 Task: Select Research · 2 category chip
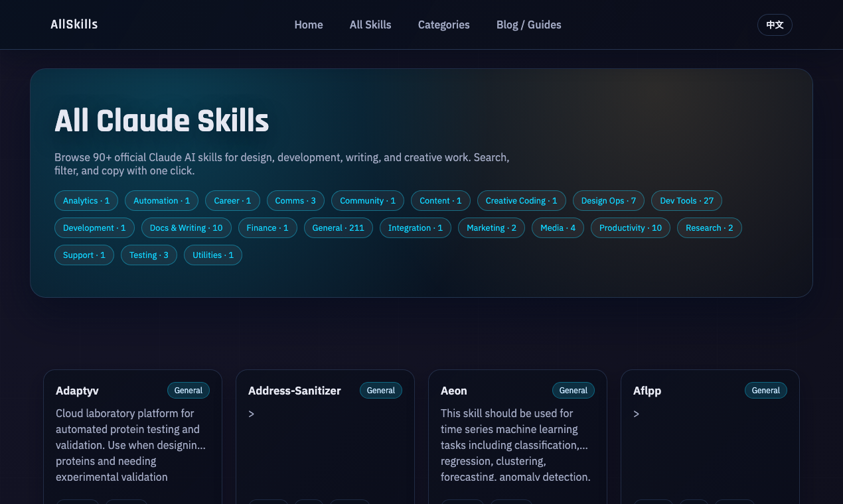(x=710, y=228)
